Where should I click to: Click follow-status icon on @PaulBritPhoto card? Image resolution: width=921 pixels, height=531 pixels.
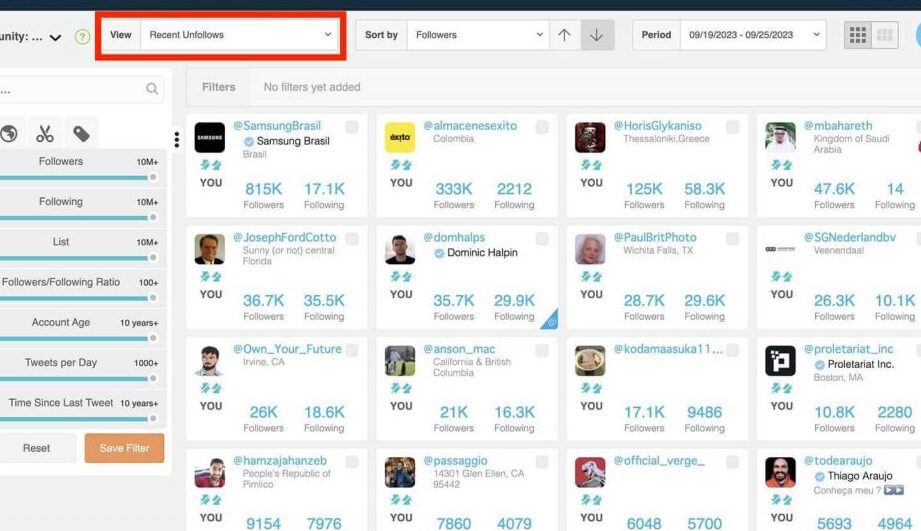(591, 277)
